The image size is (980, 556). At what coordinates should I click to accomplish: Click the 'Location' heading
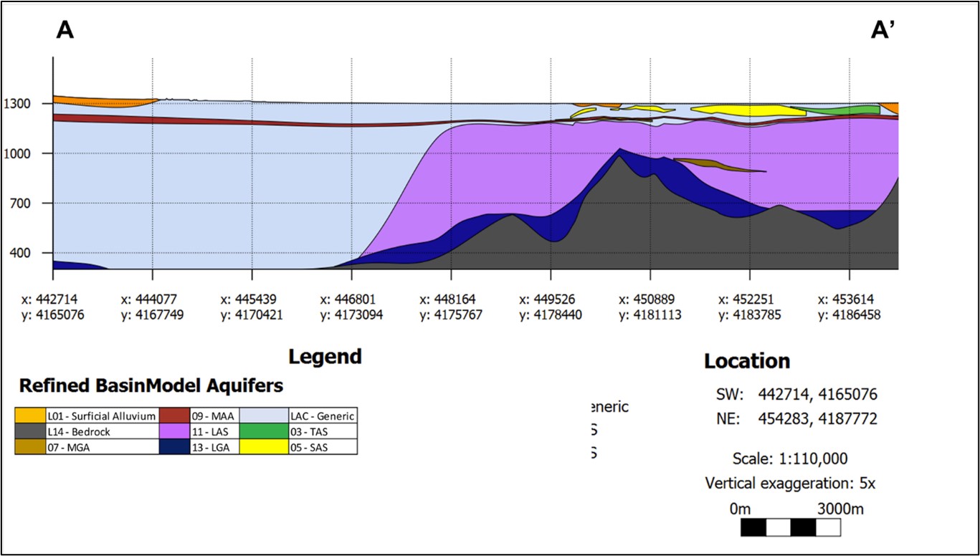point(747,361)
